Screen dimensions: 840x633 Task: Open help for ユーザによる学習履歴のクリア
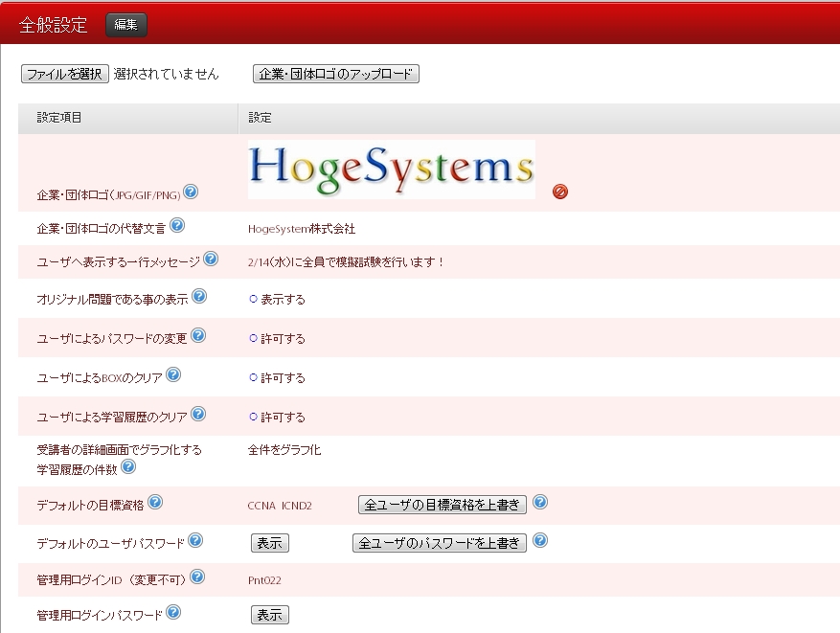pos(198,414)
